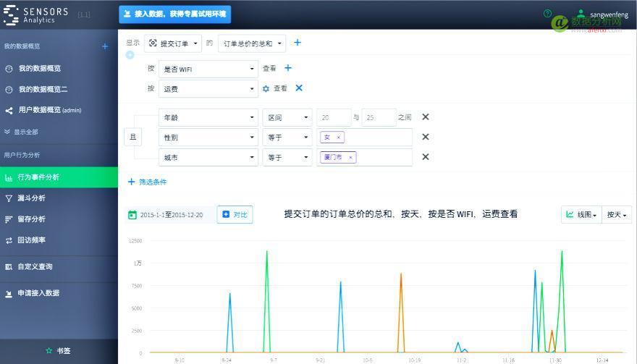Open the 提交订单 event dropdown
The height and width of the screenshot is (364, 637).
pos(173,43)
